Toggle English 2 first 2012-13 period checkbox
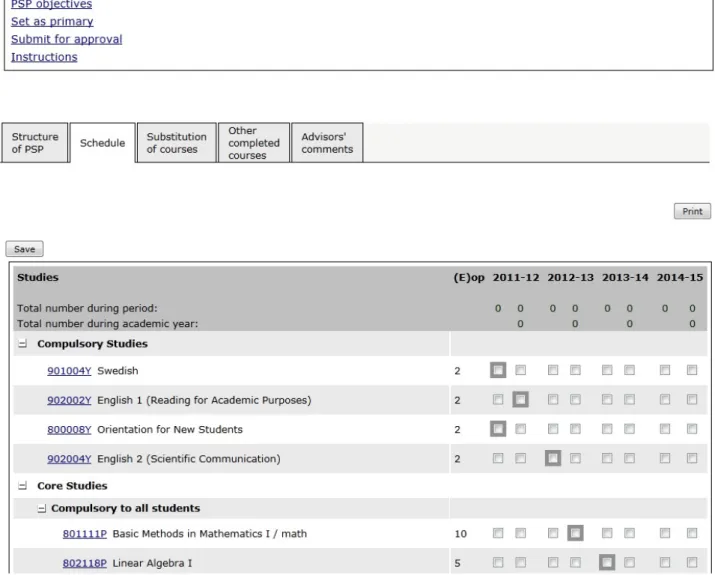The width and height of the screenshot is (715, 575). [553, 458]
